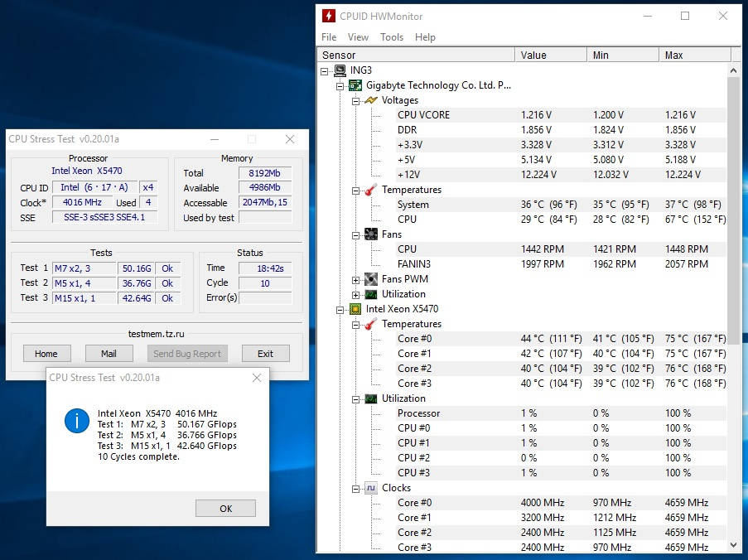Screen dimensions: 748x560
Task: Select the Processor utilization row
Action: pyautogui.click(x=561, y=413)
